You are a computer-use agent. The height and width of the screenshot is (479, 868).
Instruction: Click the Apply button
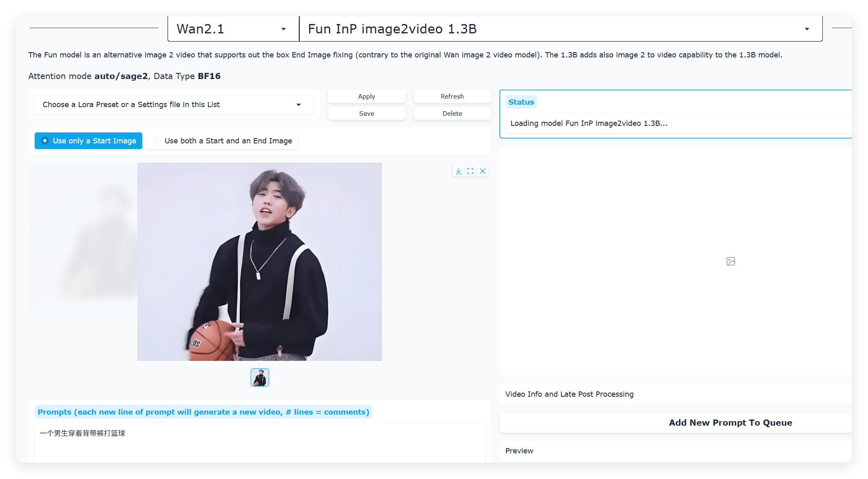[x=367, y=97]
